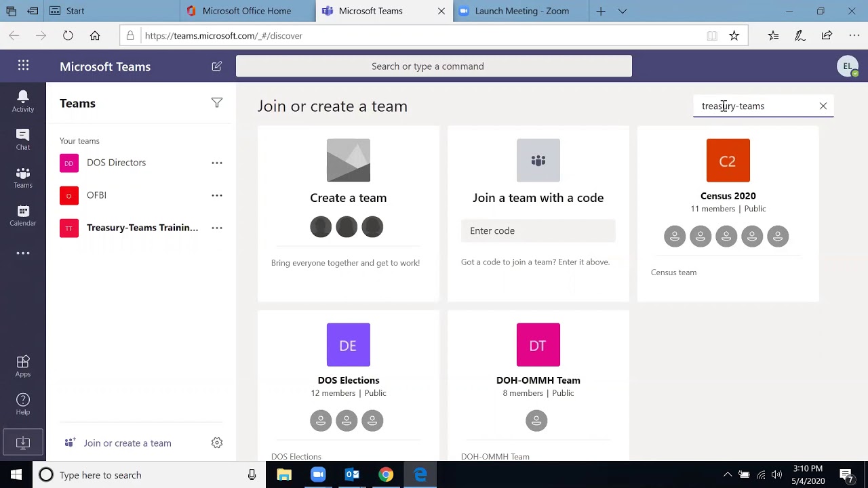The image size is (868, 488).
Task: Go to browser home page
Action: pyautogui.click(x=95, y=36)
